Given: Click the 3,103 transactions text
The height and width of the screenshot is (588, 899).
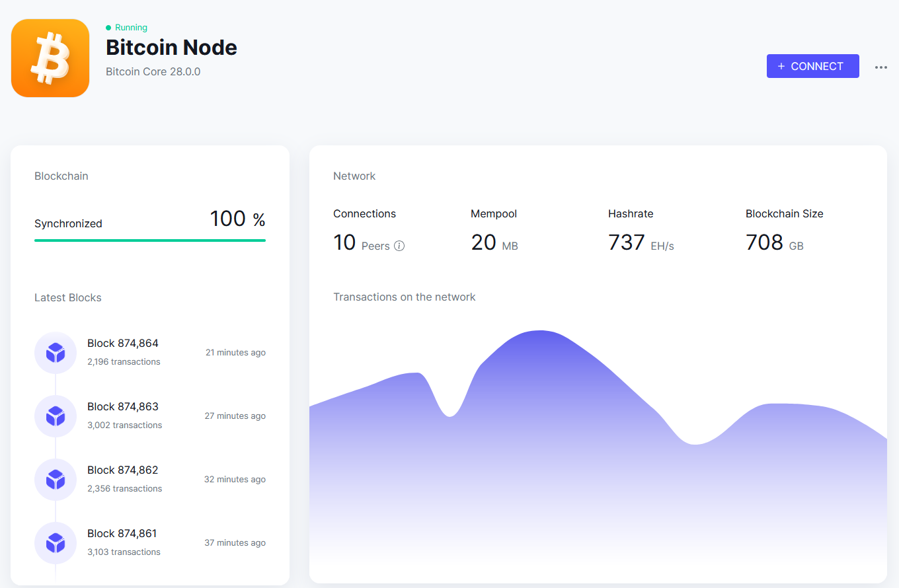Looking at the screenshot, I should [124, 552].
